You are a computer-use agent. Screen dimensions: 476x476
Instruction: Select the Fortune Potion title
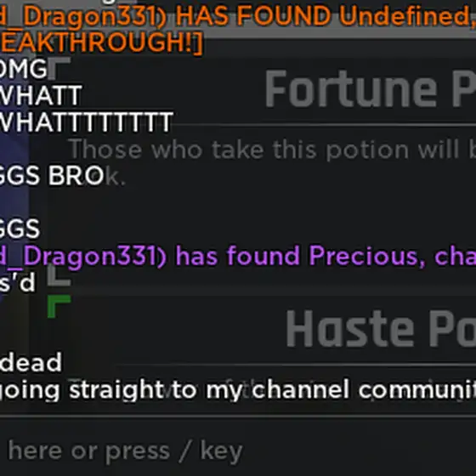(x=371, y=89)
